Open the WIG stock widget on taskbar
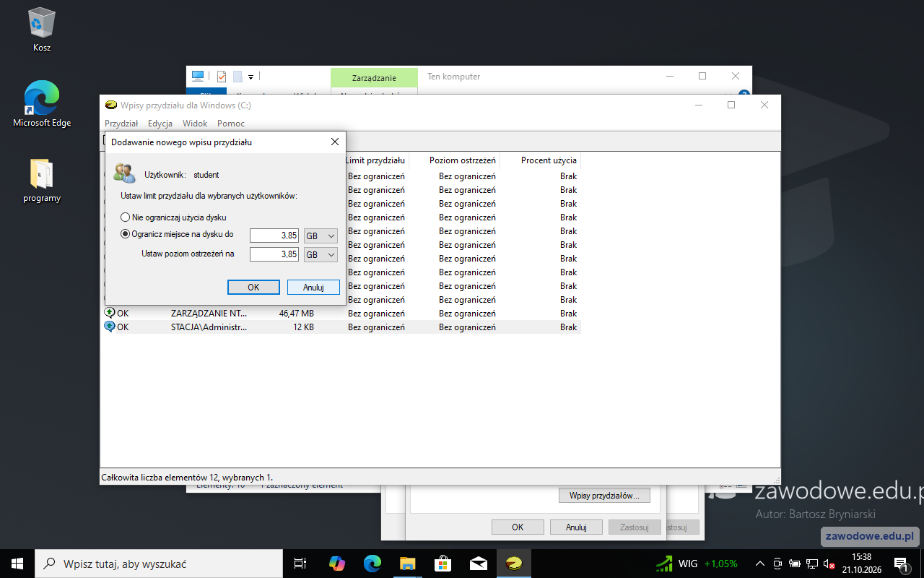The image size is (924, 578). coord(697,564)
